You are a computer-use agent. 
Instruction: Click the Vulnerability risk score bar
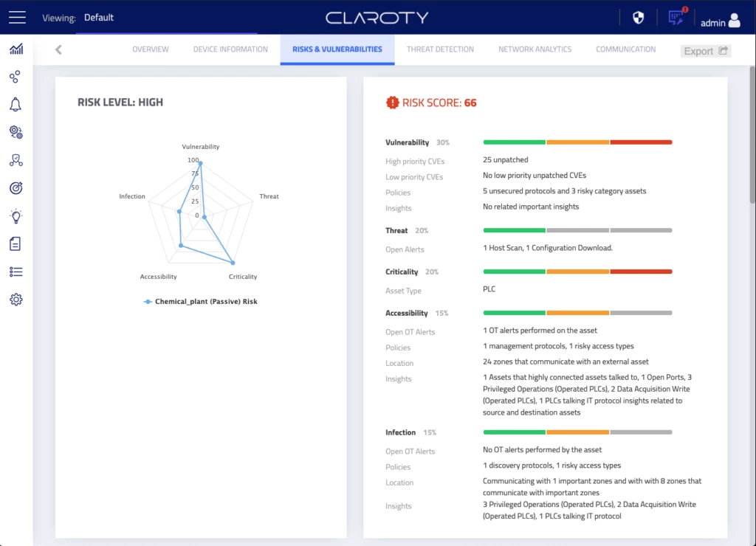point(576,142)
